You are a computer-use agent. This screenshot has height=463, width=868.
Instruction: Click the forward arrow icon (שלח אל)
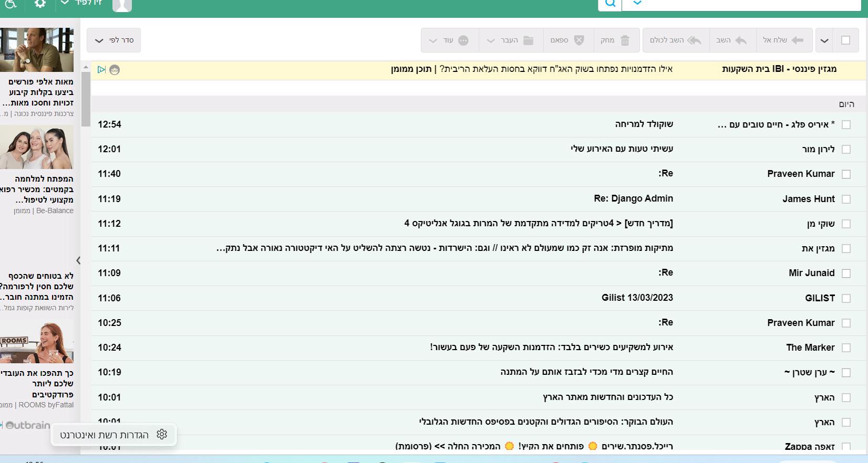pyautogui.click(x=797, y=40)
